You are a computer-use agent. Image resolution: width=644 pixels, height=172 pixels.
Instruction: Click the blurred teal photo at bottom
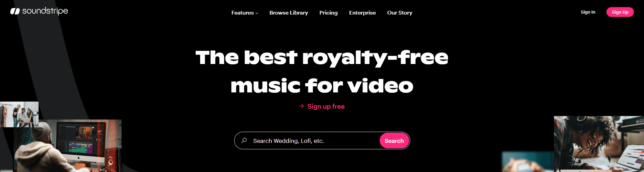coord(528,162)
